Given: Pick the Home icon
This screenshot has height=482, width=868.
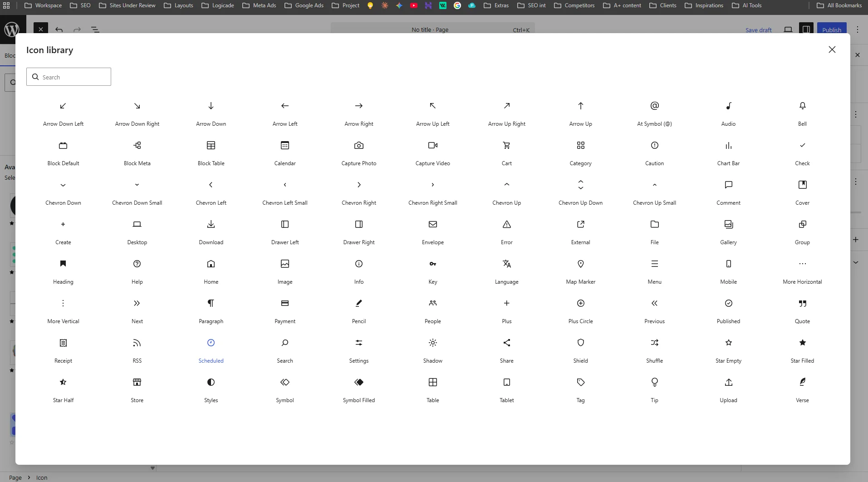Looking at the screenshot, I should (x=211, y=264).
